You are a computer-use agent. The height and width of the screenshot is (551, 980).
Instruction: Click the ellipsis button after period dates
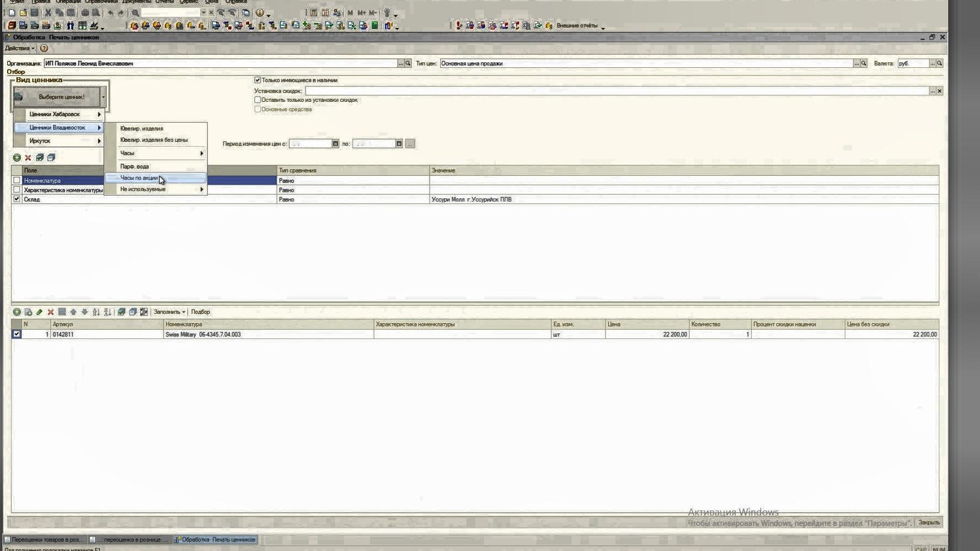410,144
